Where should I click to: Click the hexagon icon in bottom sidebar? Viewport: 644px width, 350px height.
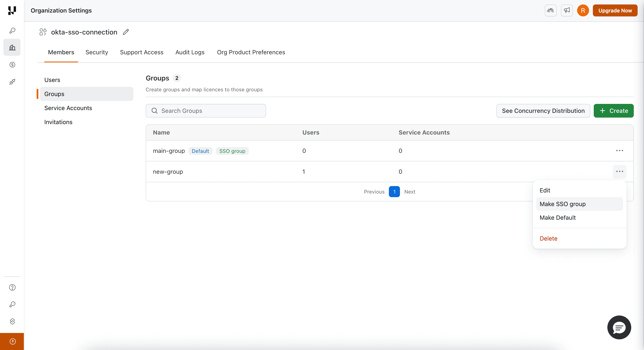pos(12,321)
